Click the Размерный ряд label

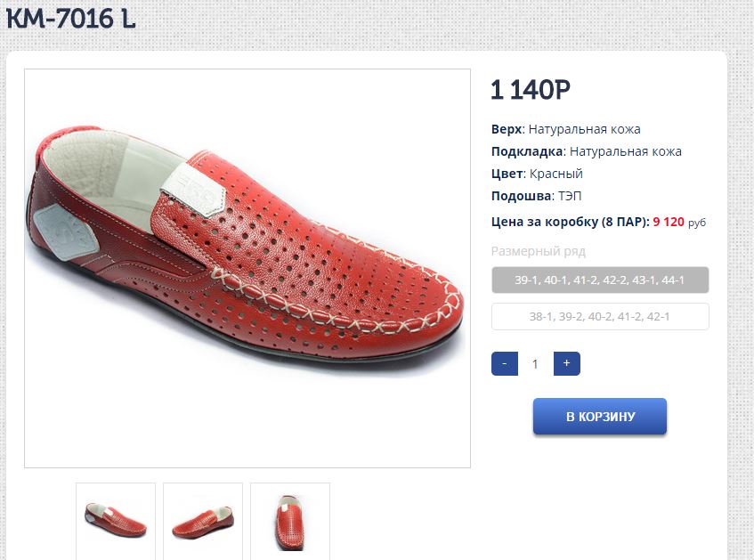pos(539,251)
